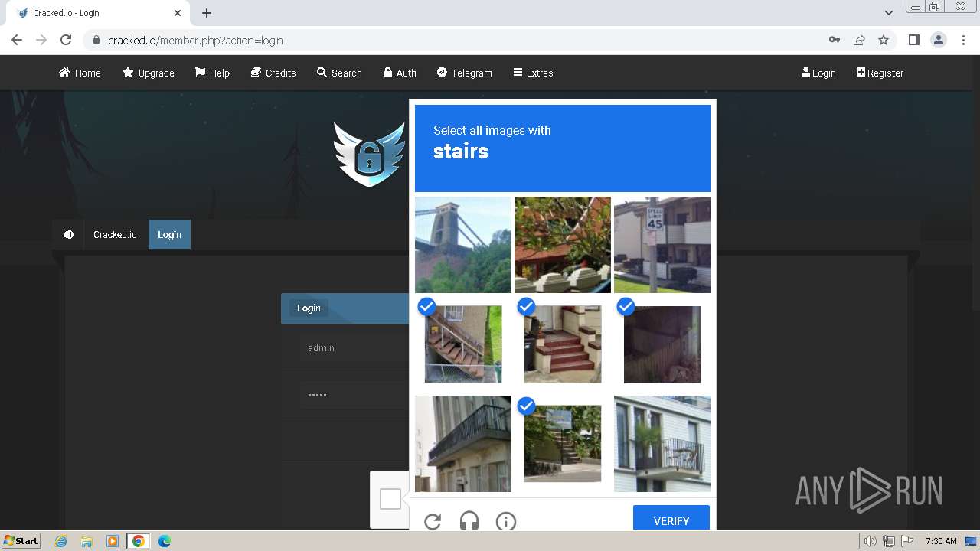This screenshot has height=551, width=980.
Task: Click the username field containing admin
Action: pyautogui.click(x=354, y=348)
